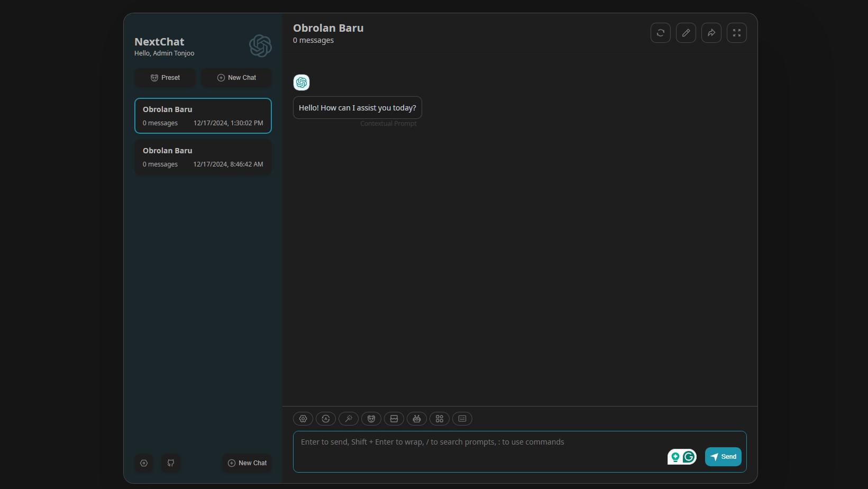Click the panda mask icon in input toolbar
868x489 pixels.
(371, 419)
